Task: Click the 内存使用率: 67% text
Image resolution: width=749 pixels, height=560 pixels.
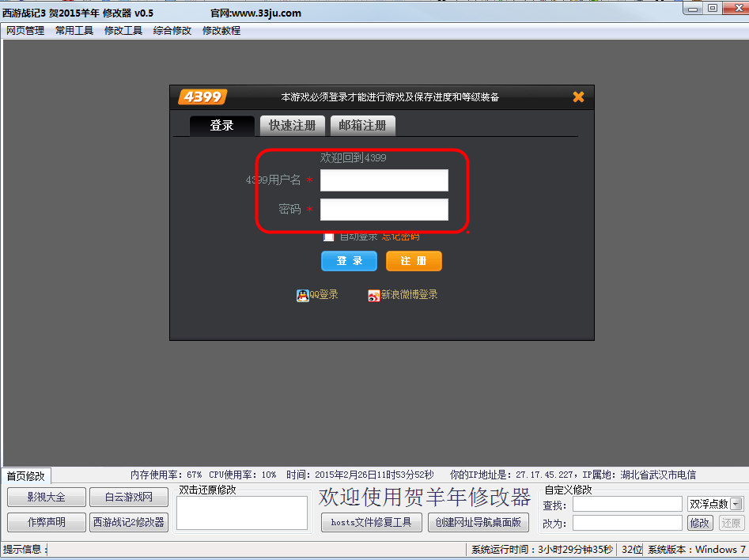Action: point(166,475)
